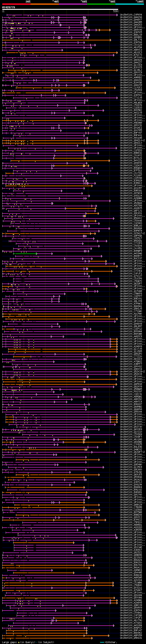Select hit UniRef100_Q9LT74
Image resolution: width=146 pixels, height=644 pixels.
pyautogui.click(x=131, y=40)
